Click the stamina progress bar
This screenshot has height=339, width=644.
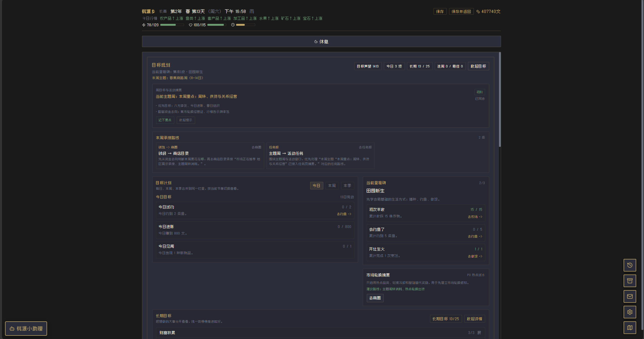pos(172,25)
